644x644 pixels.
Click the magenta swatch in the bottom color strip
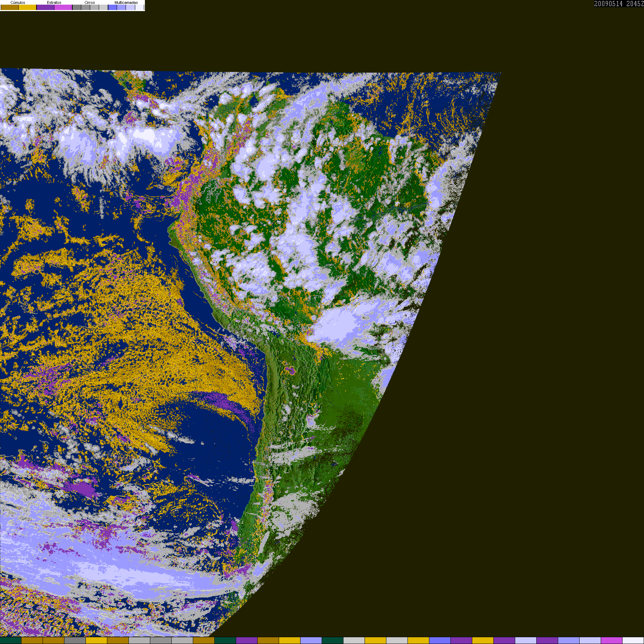[611, 640]
